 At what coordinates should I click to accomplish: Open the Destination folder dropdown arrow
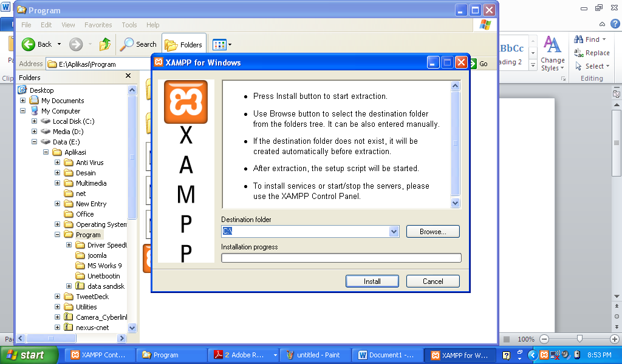[x=394, y=232]
